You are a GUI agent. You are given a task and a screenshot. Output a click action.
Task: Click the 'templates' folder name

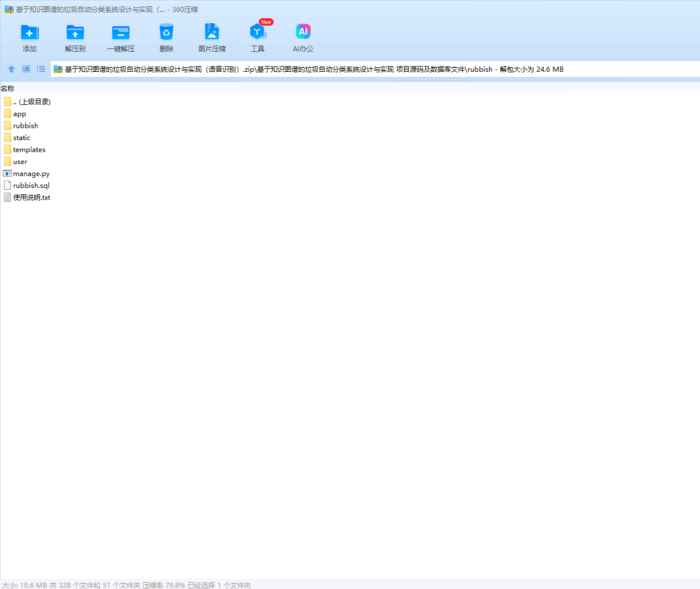[x=29, y=150]
